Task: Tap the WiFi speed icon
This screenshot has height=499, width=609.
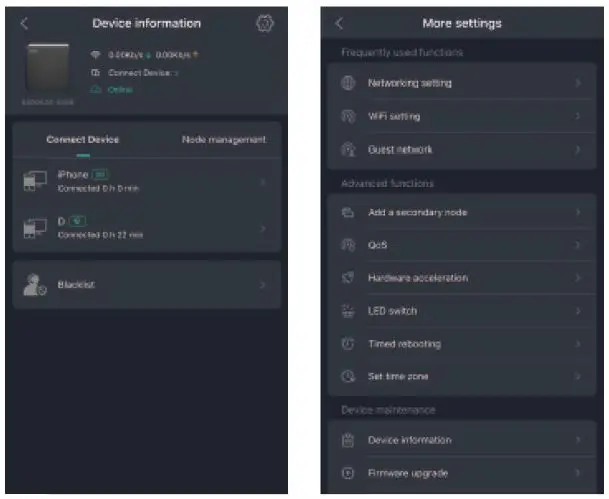Action: pyautogui.click(x=95, y=55)
